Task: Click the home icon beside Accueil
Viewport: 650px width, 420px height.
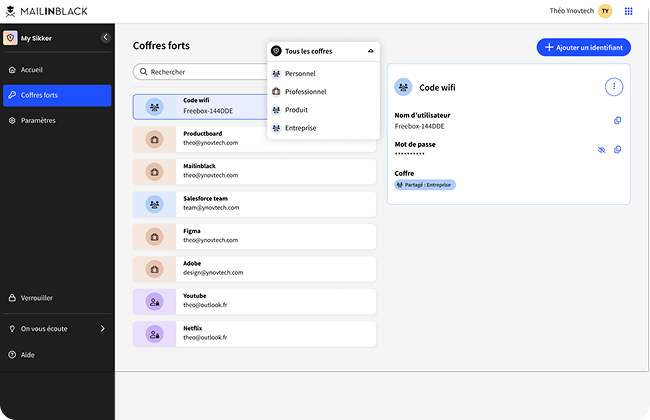Action: [12, 70]
